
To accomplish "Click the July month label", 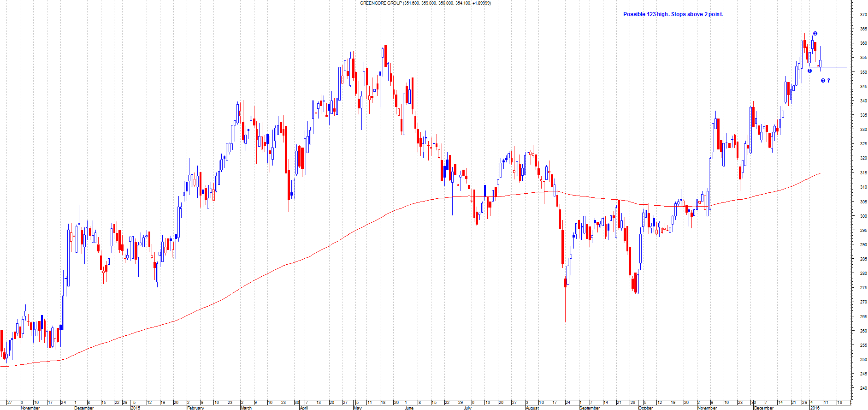I will pyautogui.click(x=467, y=408).
